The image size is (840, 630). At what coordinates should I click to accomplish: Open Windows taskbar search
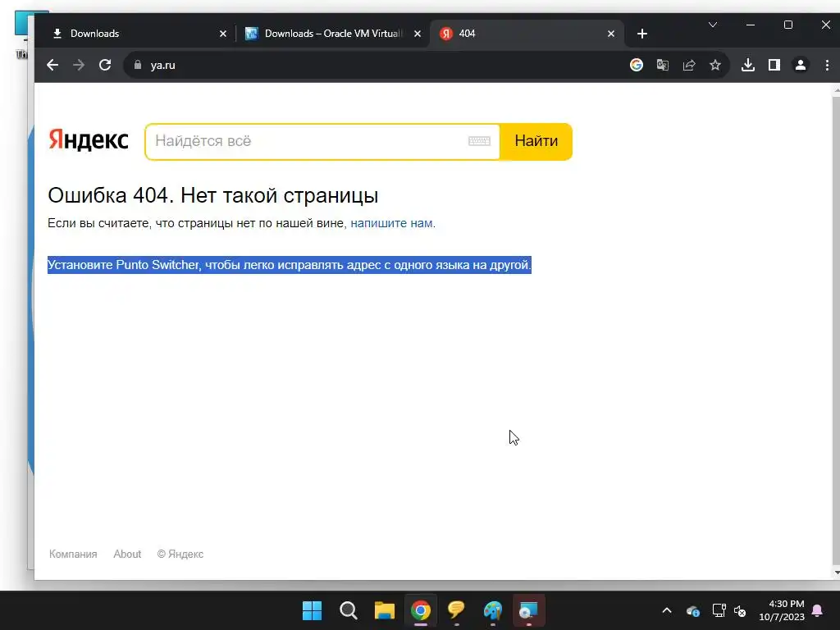348,610
